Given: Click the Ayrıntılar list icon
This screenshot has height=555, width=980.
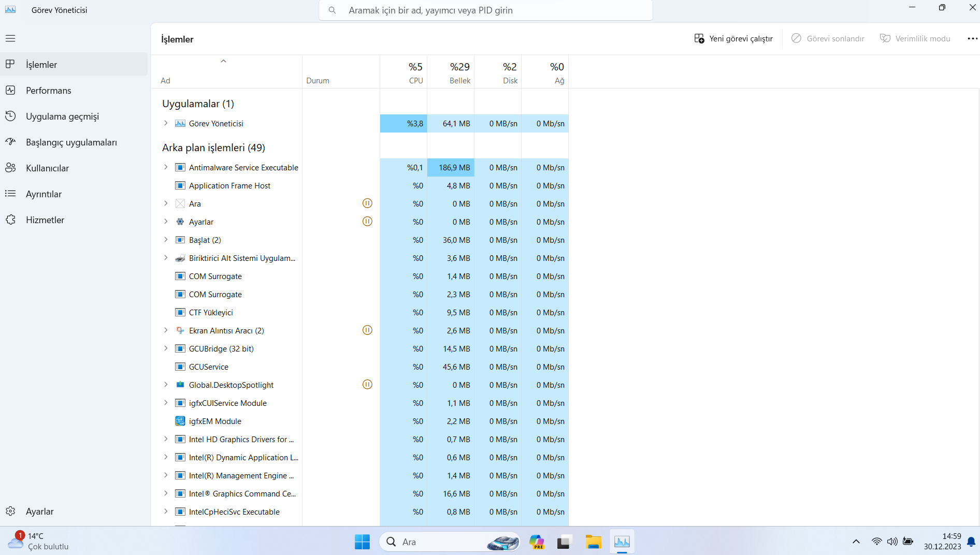Looking at the screenshot, I should 10,194.
